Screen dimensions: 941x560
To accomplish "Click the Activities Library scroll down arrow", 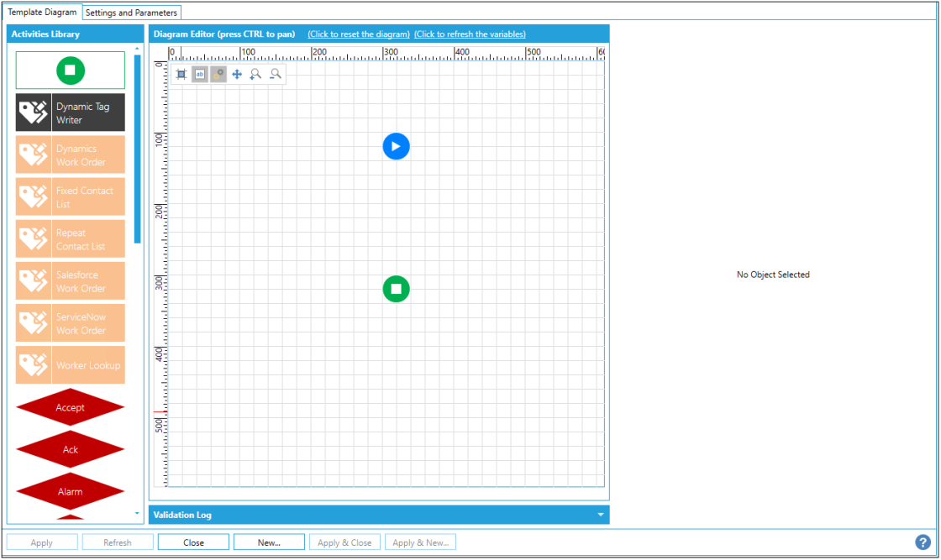I will tap(138, 512).
